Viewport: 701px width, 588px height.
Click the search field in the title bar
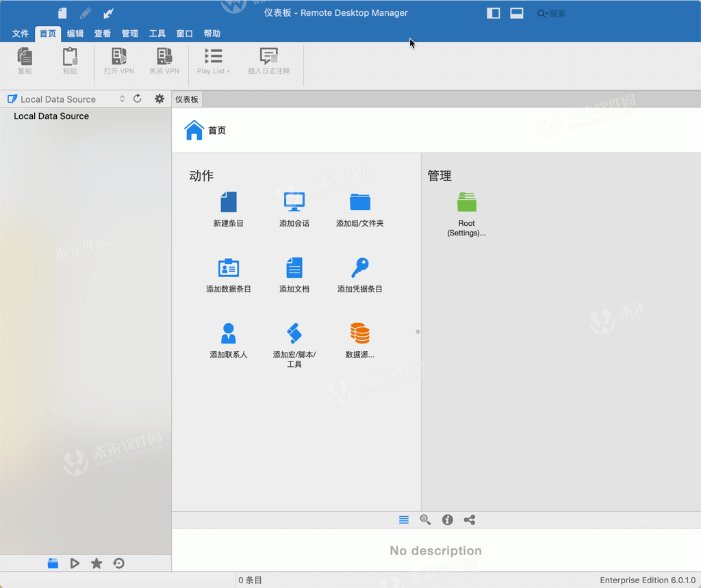553,13
